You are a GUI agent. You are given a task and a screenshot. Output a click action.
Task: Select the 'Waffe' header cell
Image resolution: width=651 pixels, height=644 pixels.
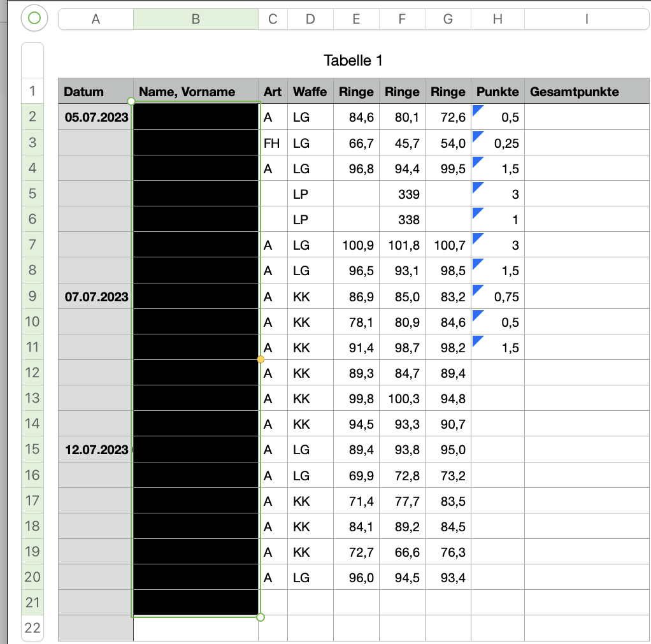click(311, 91)
